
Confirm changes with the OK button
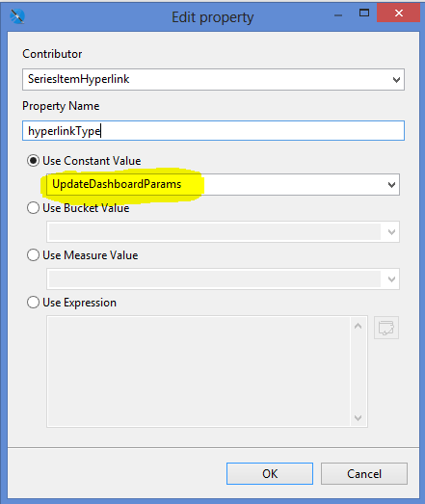(270, 473)
